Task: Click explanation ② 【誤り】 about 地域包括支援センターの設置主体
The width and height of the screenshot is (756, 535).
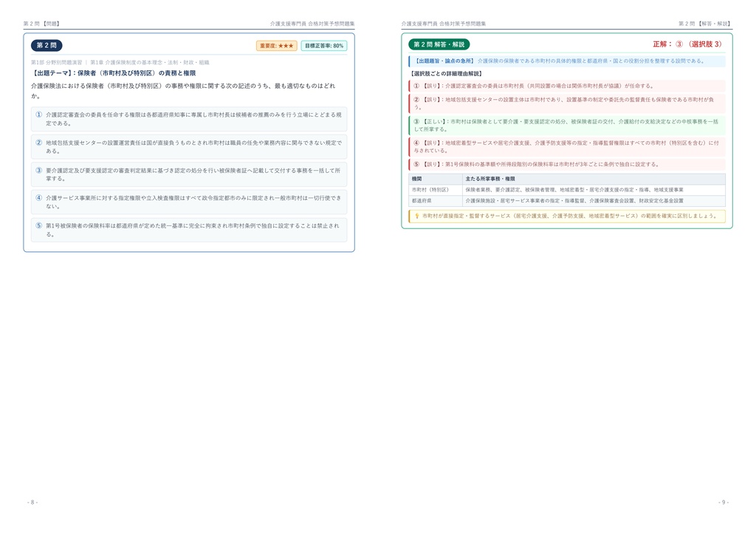Action: click(567, 103)
